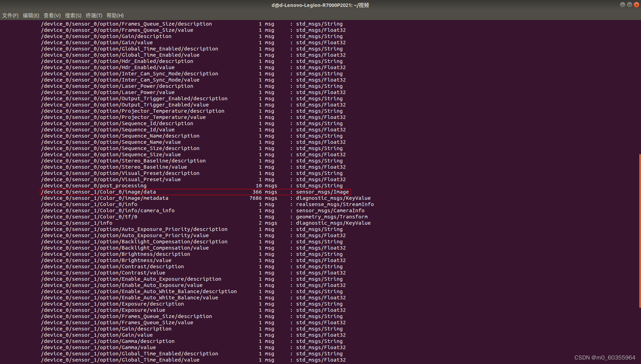Click the Stereo_Baseline/value line
Viewport: 641px width, 364px height.
[x=193, y=167]
